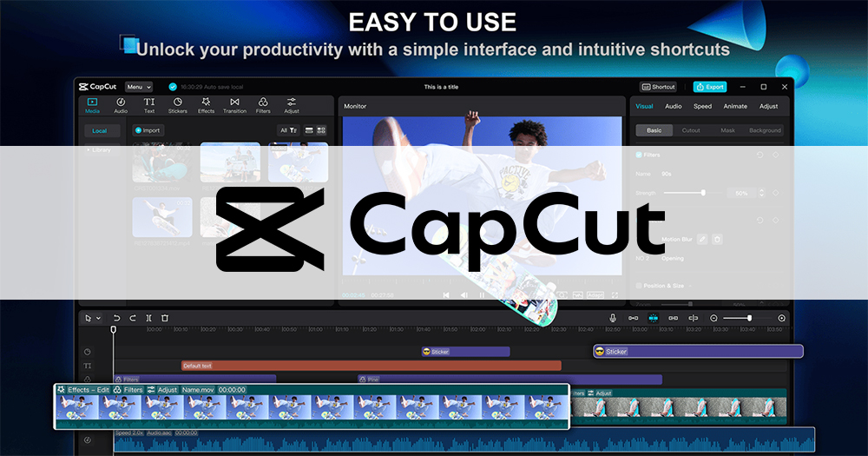The image size is (868, 456).
Task: Select the orange Default text clip
Action: pos(372,366)
